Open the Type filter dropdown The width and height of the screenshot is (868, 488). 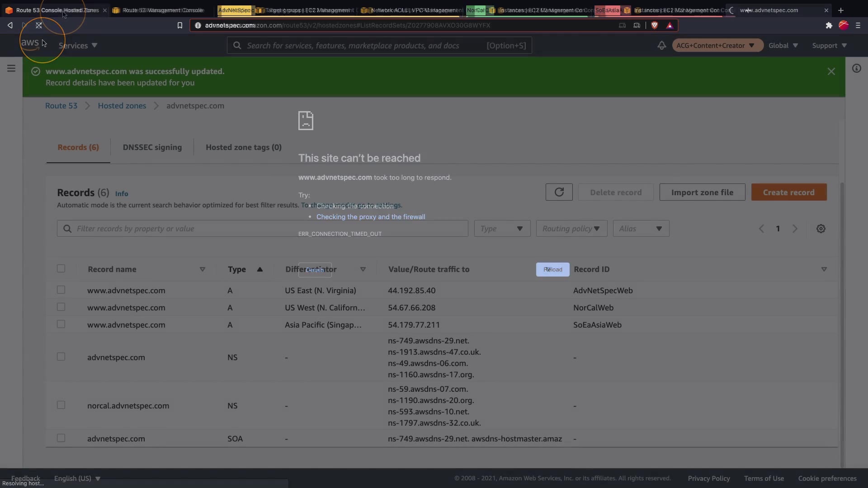[x=502, y=229]
